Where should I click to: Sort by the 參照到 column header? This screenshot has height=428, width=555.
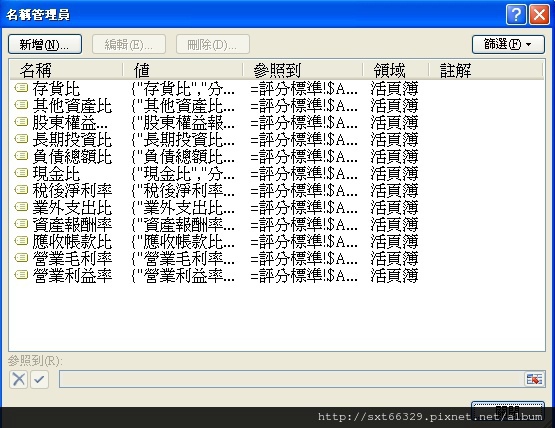click(303, 70)
